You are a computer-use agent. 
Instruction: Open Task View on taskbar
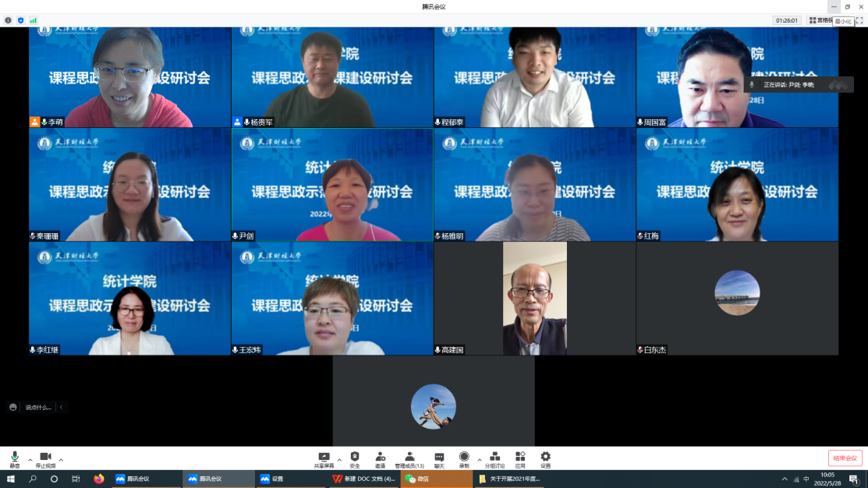click(76, 479)
